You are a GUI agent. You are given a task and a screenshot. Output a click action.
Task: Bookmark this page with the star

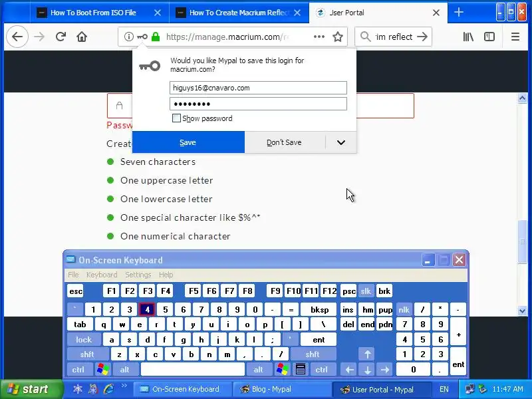click(338, 37)
